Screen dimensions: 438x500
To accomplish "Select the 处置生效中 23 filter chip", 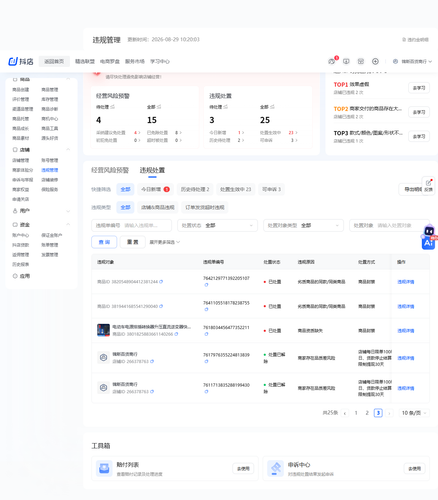I will coord(236,189).
